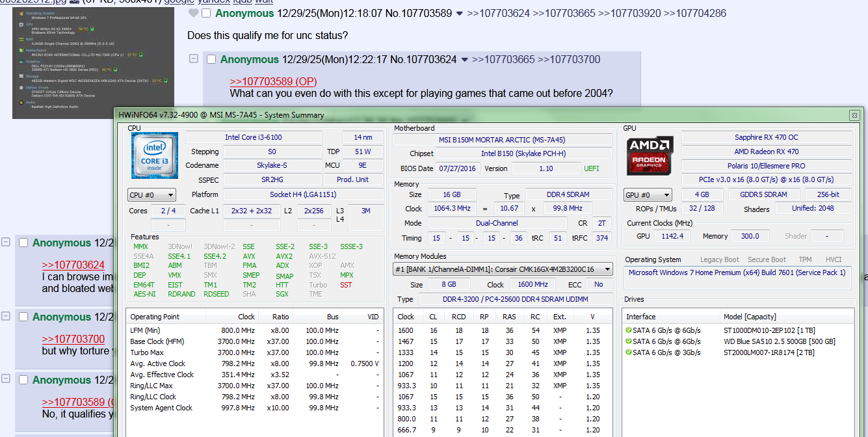Tick checkbox on reply 107703624
868x437 pixels.
(211, 60)
